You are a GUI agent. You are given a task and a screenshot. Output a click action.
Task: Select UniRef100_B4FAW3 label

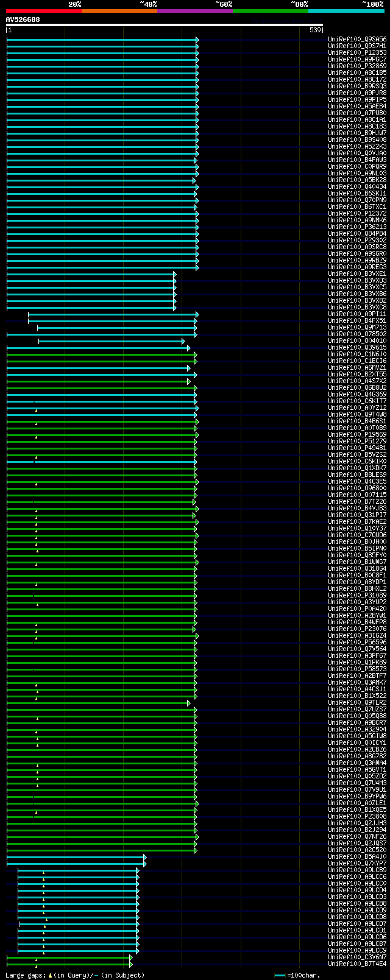(x=357, y=160)
